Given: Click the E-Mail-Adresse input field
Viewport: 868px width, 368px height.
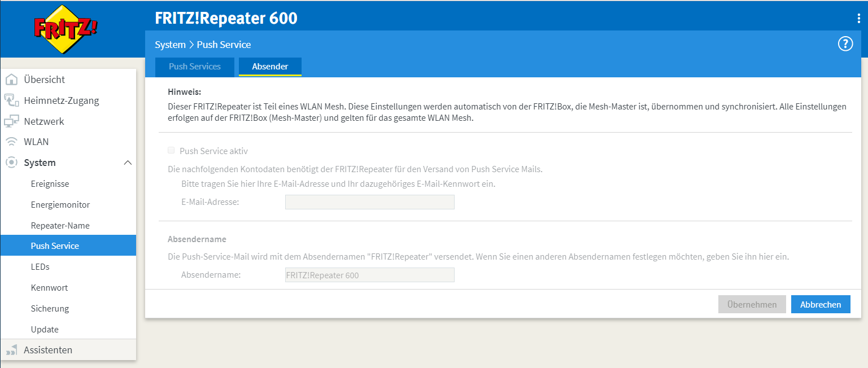Looking at the screenshot, I should pos(370,202).
